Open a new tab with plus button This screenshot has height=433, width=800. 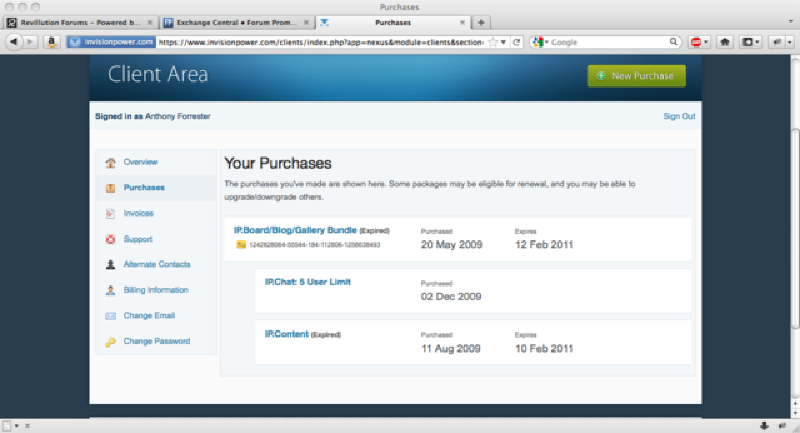point(481,22)
